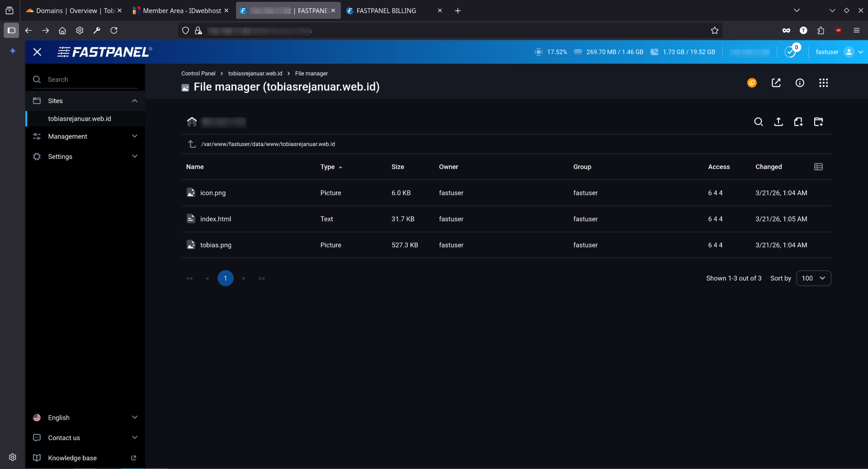Click the file manager search magnifier icon
This screenshot has width=868, height=469.
(x=759, y=122)
